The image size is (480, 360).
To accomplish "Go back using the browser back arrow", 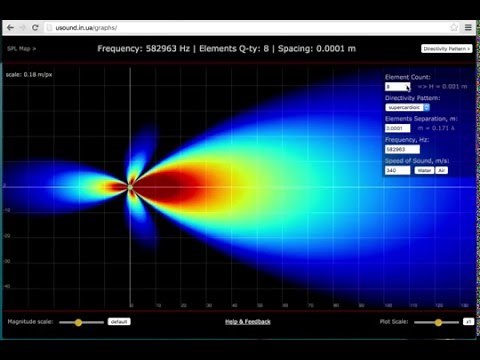I will (10, 28).
